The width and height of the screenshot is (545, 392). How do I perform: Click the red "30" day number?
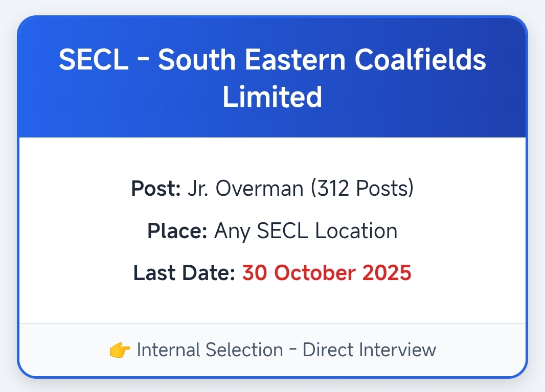(254, 273)
